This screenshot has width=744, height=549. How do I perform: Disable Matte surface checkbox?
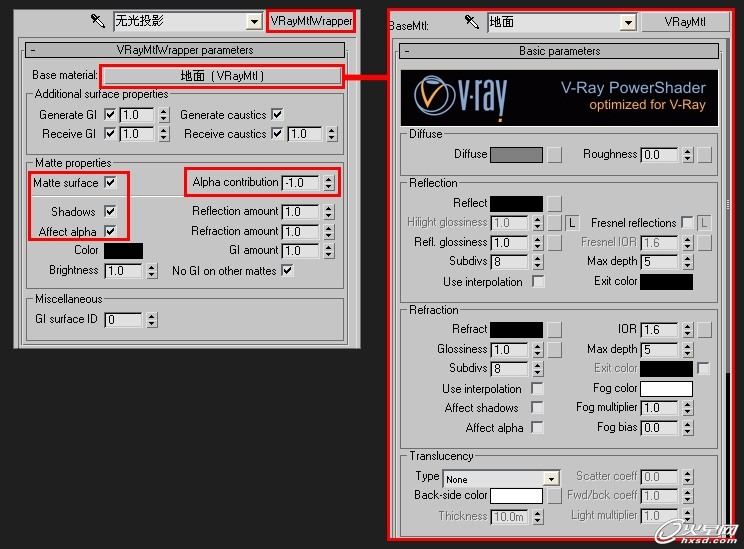click(110, 182)
